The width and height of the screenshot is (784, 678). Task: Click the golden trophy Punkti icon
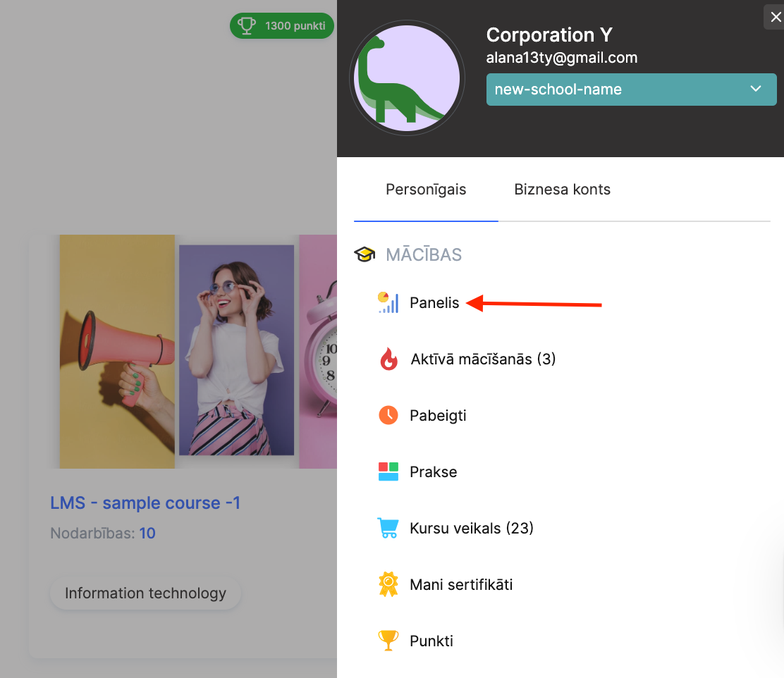388,641
